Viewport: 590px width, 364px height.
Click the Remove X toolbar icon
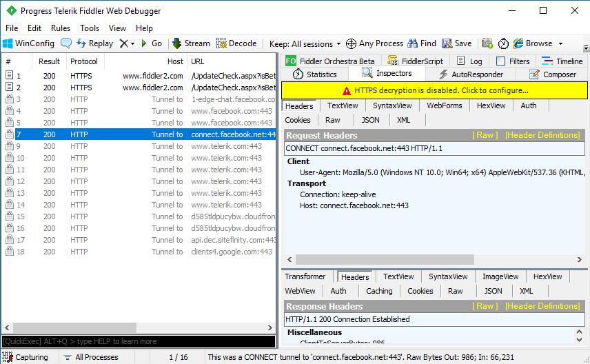[x=124, y=43]
